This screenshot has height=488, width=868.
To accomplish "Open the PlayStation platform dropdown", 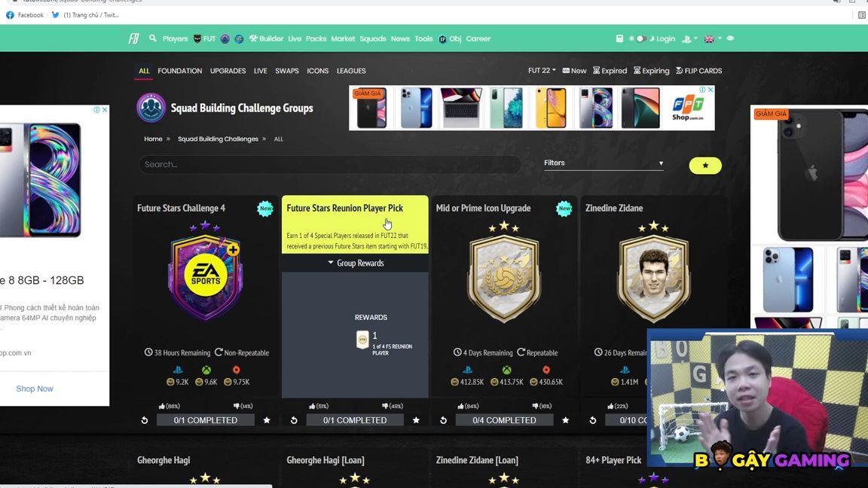I will [689, 38].
